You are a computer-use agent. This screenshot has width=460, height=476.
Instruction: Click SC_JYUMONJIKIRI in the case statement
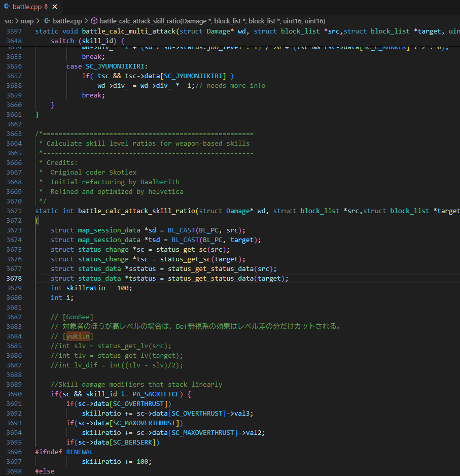coord(116,66)
